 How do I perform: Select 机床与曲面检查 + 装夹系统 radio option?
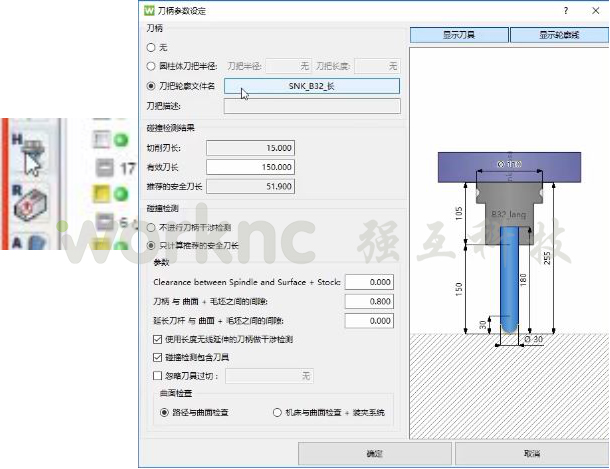coord(277,413)
